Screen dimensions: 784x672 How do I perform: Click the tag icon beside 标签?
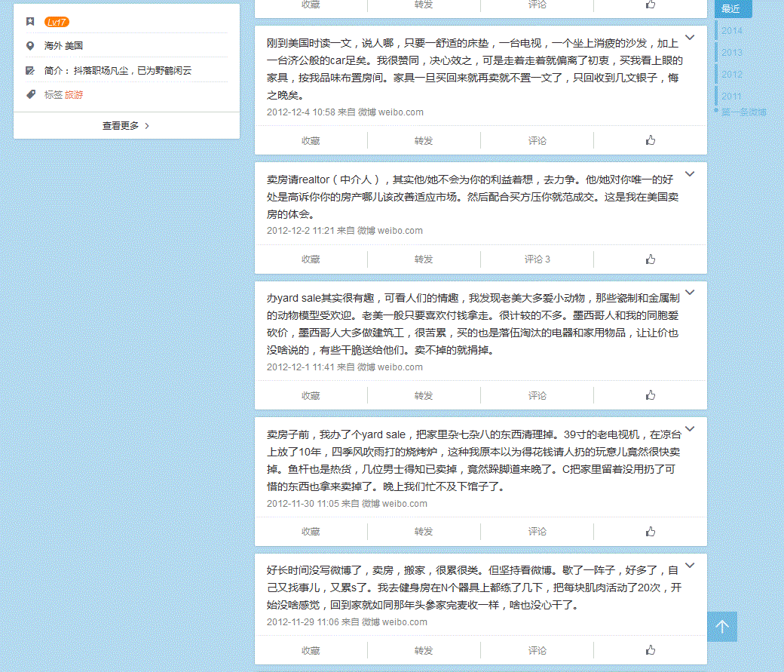(30, 94)
